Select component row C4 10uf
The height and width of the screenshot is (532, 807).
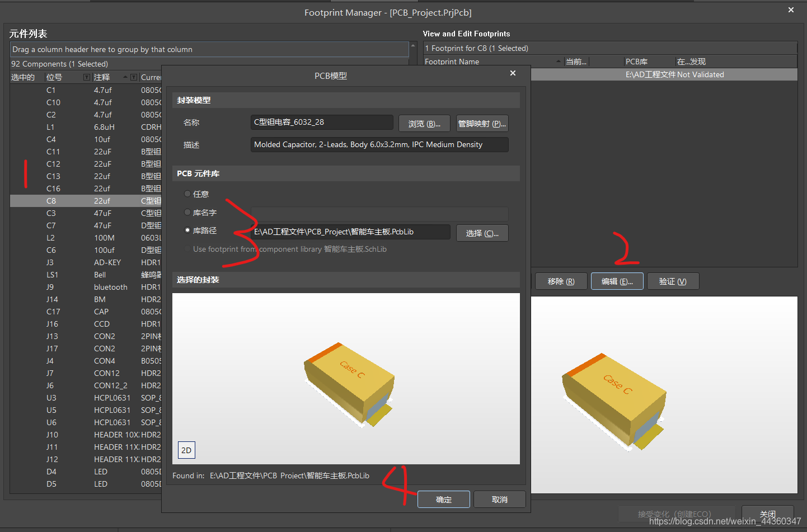86,139
